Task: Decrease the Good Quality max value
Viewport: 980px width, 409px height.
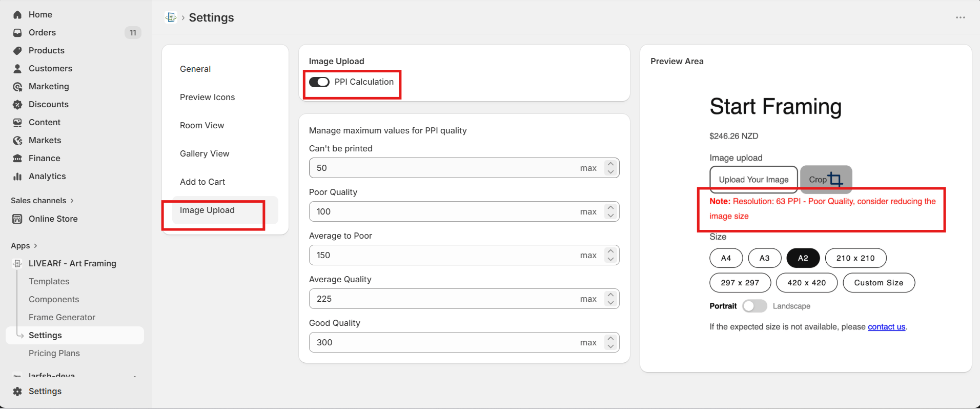Action: pyautogui.click(x=610, y=346)
